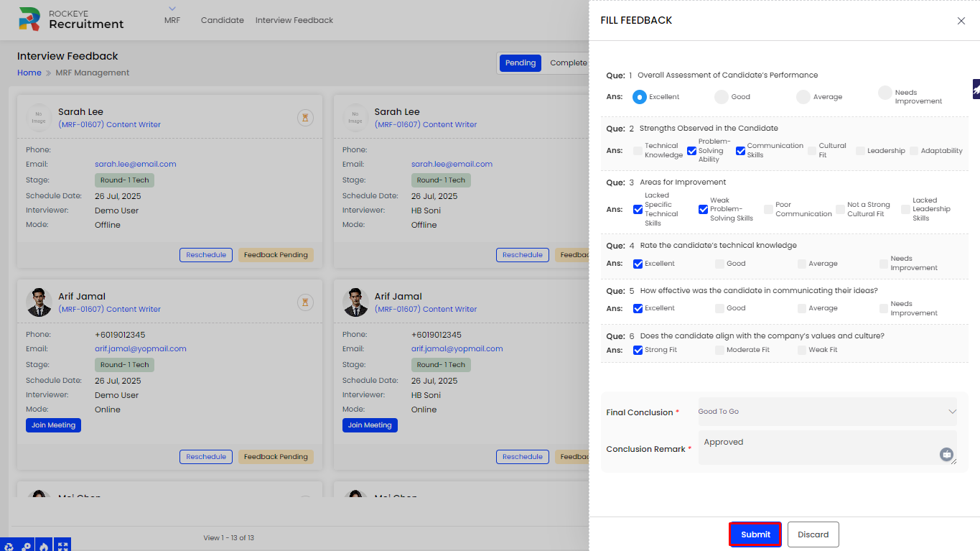Open the Interview Feedback menu
Image resolution: width=980 pixels, height=551 pixels.
pyautogui.click(x=294, y=20)
